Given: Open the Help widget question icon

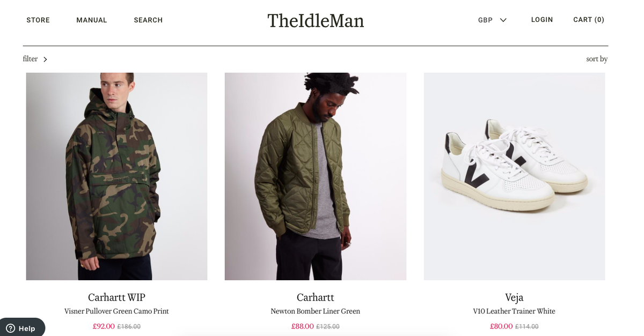Looking at the screenshot, I should click(10, 328).
